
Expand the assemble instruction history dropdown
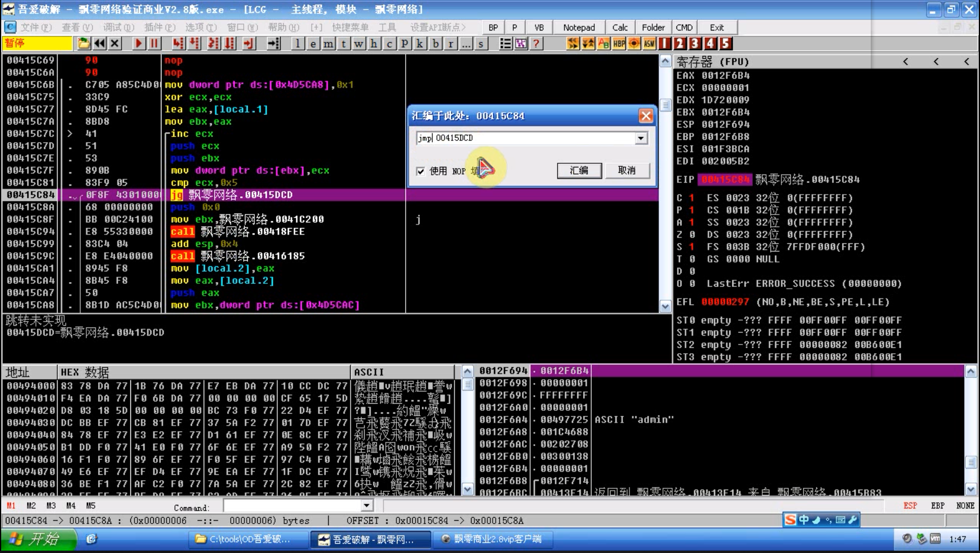(641, 138)
